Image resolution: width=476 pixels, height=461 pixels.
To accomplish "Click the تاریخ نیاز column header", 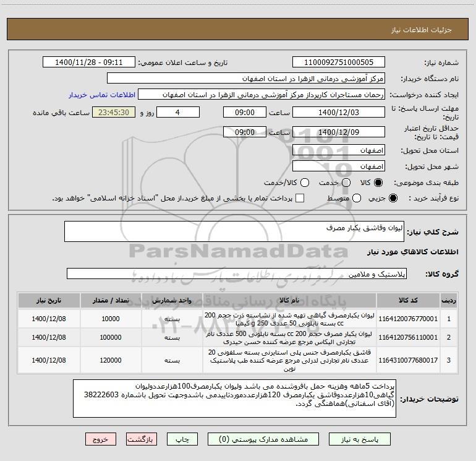I will [x=49, y=300].
